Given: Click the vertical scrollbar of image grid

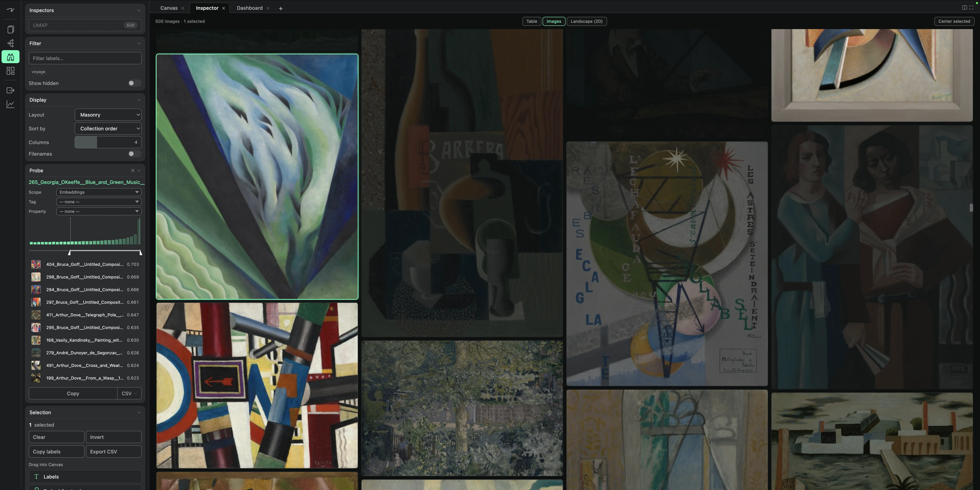Looking at the screenshot, I should click(971, 208).
